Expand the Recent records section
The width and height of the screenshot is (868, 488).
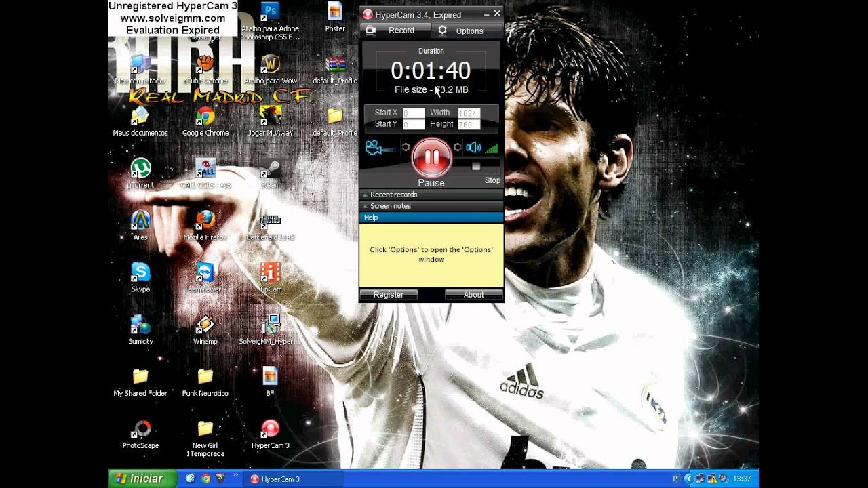[x=431, y=195]
